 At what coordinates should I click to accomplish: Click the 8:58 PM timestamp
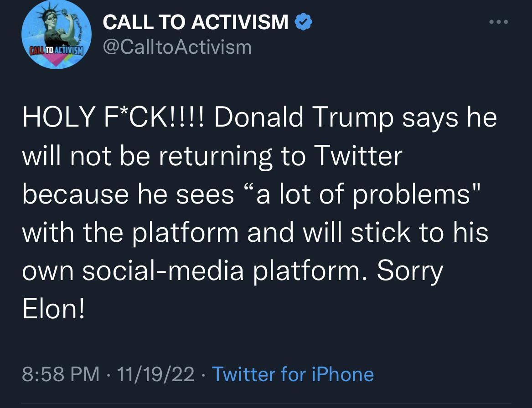[61, 374]
